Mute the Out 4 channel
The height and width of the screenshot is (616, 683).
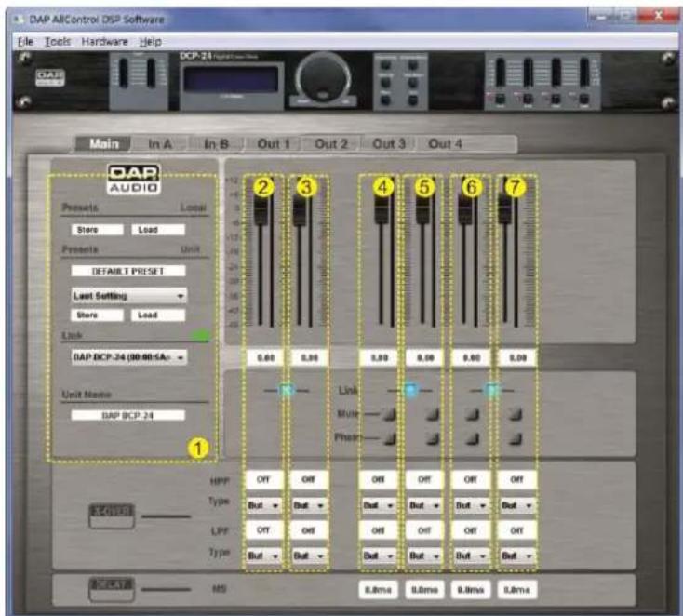[x=516, y=414]
